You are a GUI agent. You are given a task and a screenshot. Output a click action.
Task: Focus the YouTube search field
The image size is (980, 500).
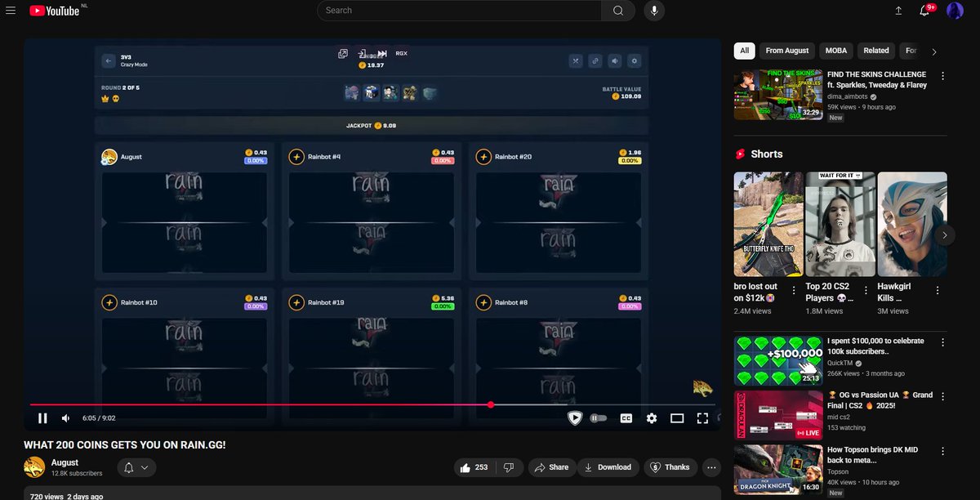tap(459, 11)
